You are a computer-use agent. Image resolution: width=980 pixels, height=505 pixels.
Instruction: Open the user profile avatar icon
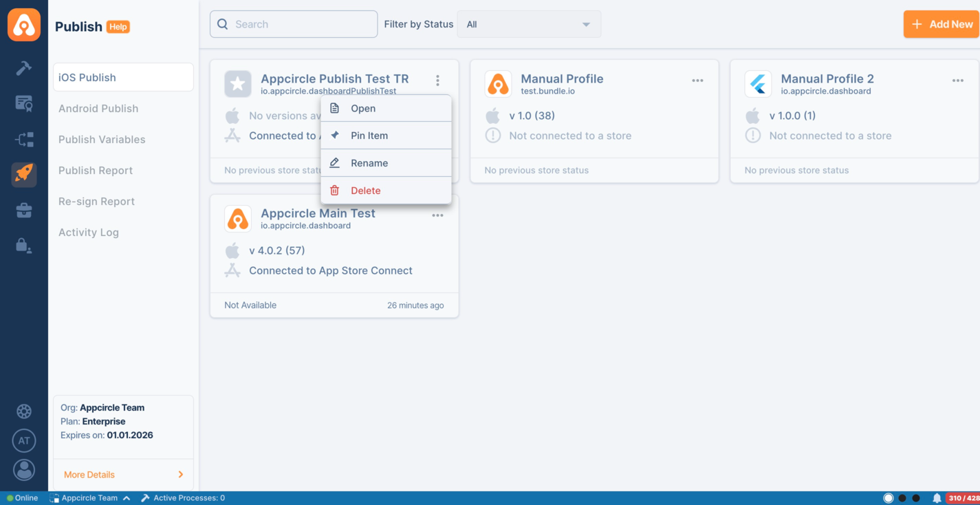click(x=24, y=470)
